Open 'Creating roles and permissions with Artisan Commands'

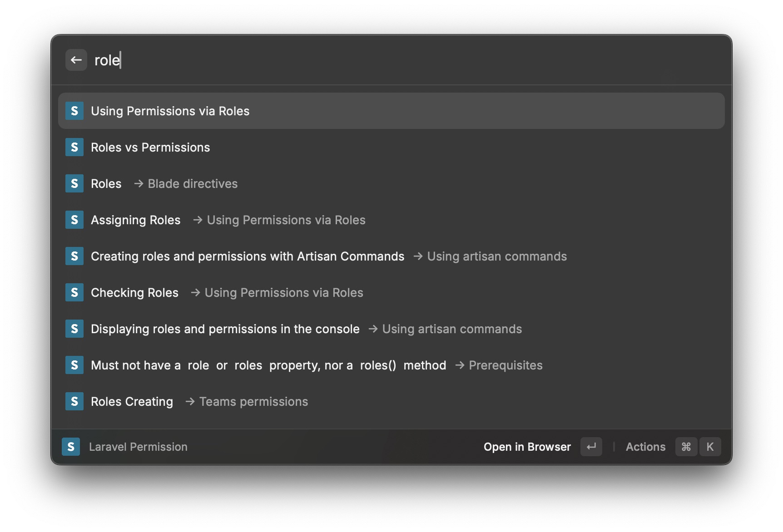click(391, 256)
